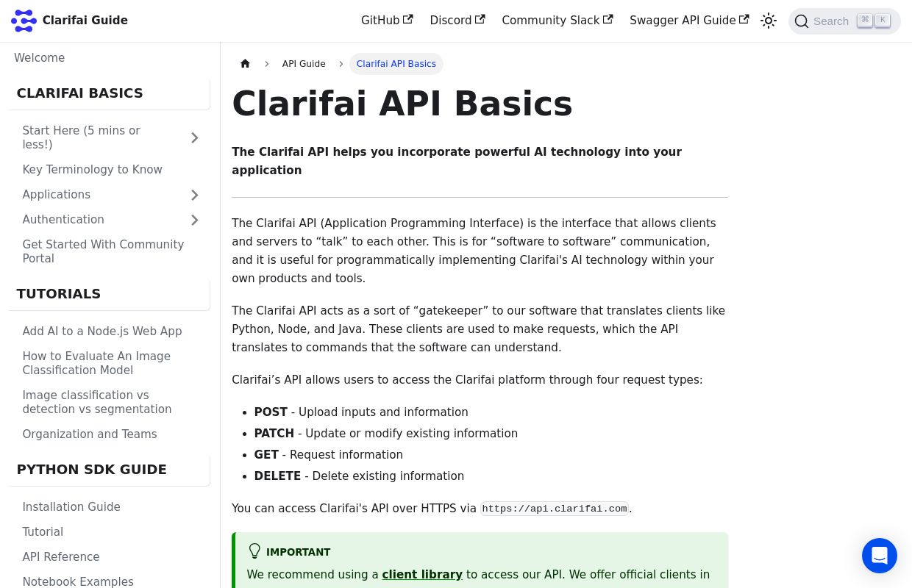Click the external link icon next to GitHub
The image size is (912, 588).
pyautogui.click(x=407, y=20)
